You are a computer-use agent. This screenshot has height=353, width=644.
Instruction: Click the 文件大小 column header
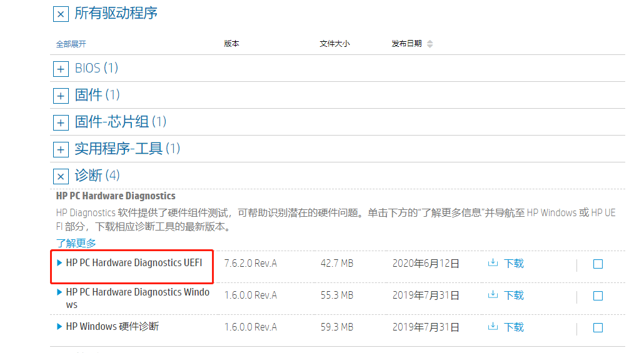click(335, 44)
